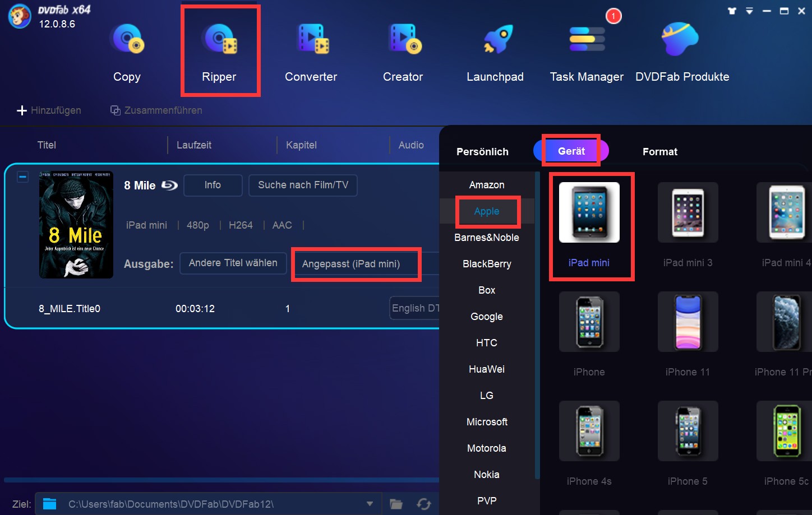
Task: Browse for output folder icon
Action: click(396, 504)
